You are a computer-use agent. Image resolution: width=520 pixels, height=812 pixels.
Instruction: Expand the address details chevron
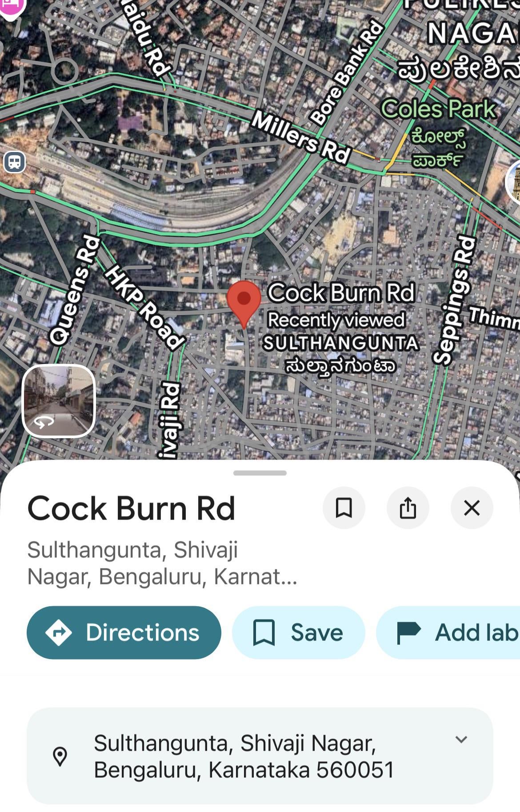click(x=461, y=740)
